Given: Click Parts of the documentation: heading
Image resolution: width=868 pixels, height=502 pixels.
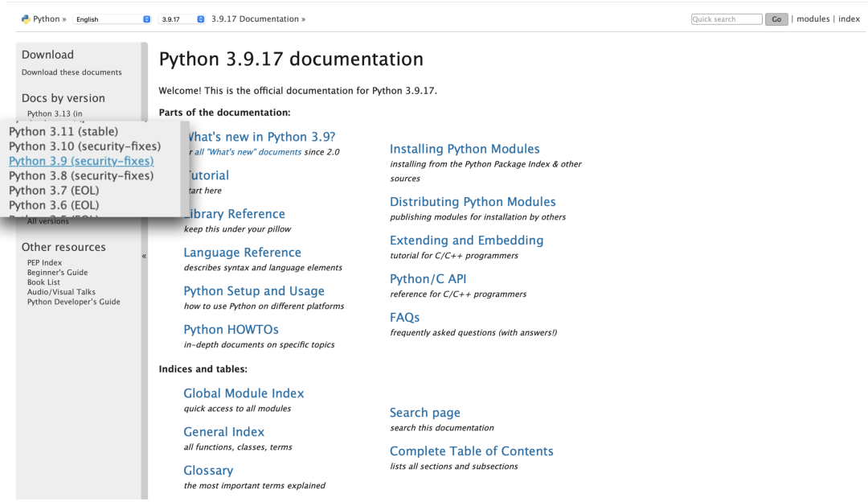Looking at the screenshot, I should [225, 113].
